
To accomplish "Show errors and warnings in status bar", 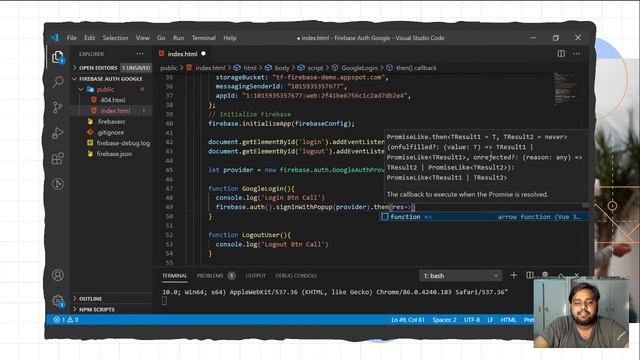I will click(66, 320).
